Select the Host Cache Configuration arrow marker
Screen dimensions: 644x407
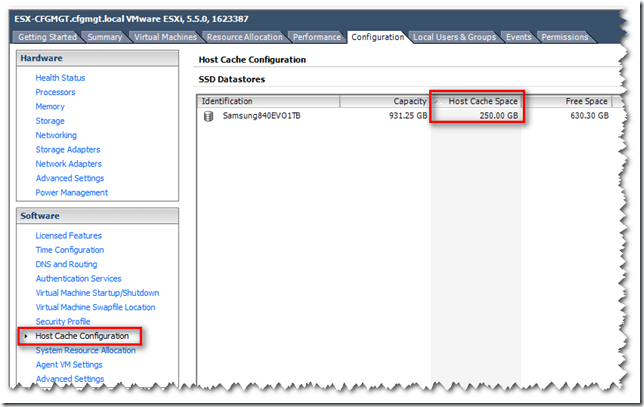tap(26, 336)
